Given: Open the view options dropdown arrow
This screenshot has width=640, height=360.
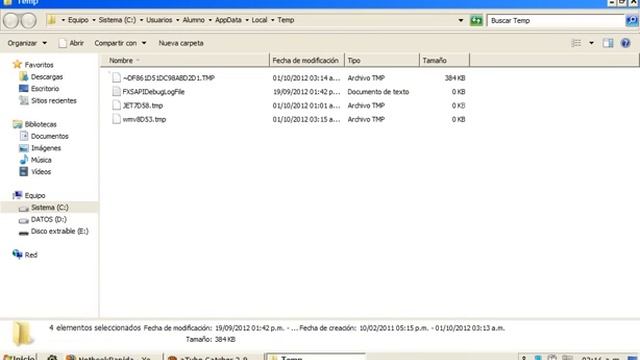Looking at the screenshot, I should point(591,43).
